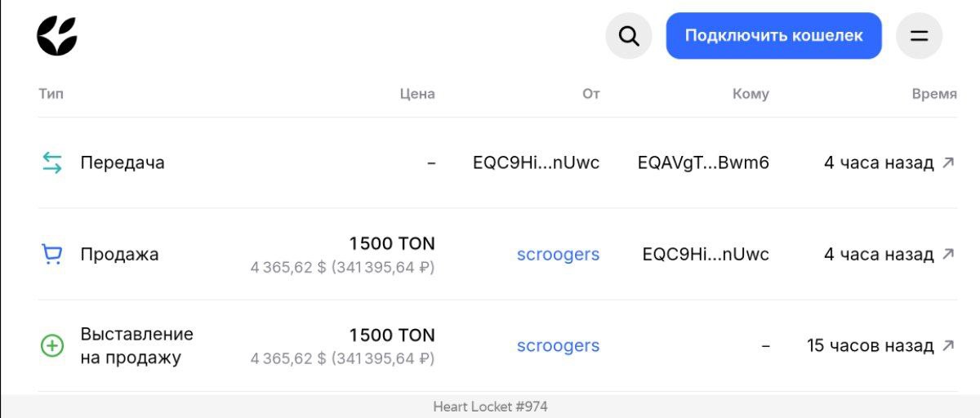
Task: Click the Тип column header
Action: coord(51,94)
